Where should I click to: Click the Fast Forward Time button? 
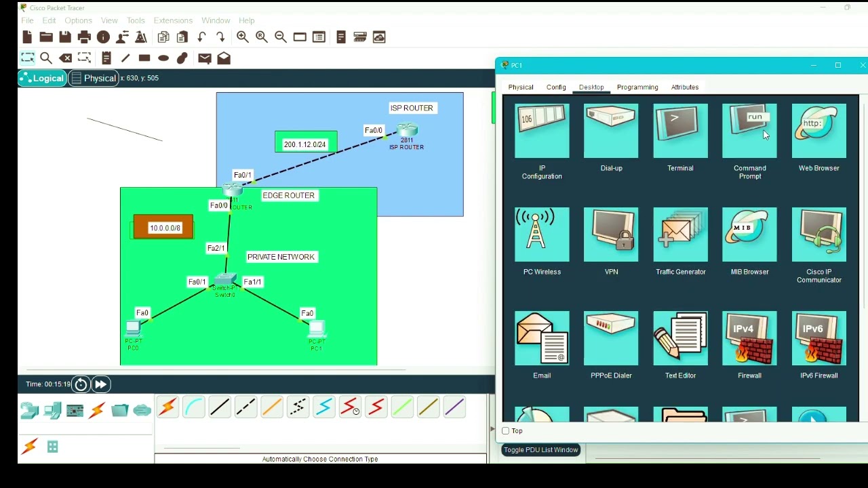[100, 384]
